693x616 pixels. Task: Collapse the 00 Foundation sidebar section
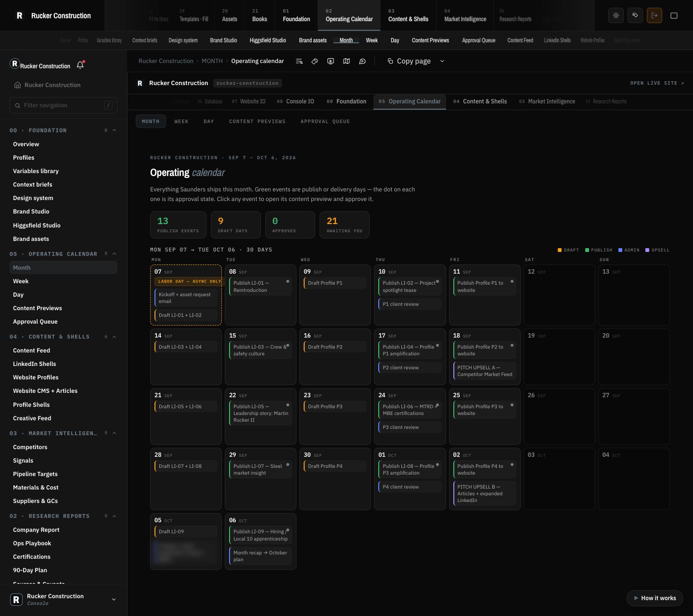tap(115, 130)
